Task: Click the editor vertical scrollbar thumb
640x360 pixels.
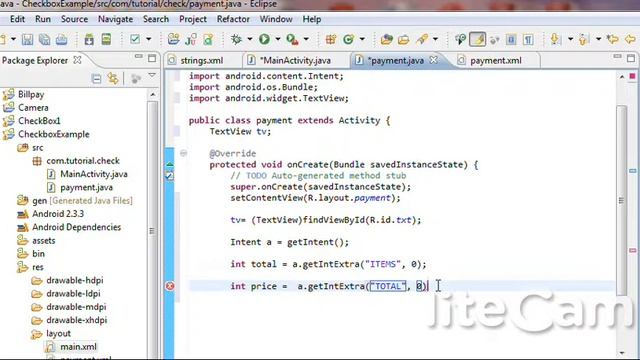Action: coord(622,200)
